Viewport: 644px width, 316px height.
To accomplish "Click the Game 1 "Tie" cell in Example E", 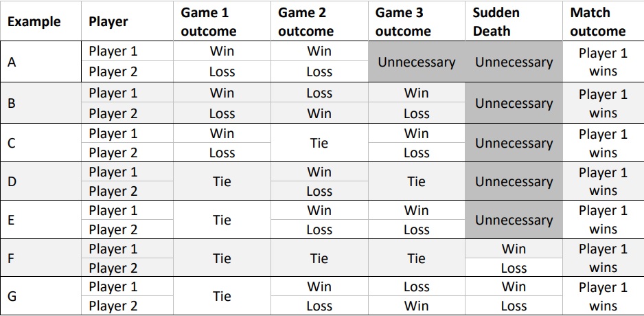I will coord(222,220).
